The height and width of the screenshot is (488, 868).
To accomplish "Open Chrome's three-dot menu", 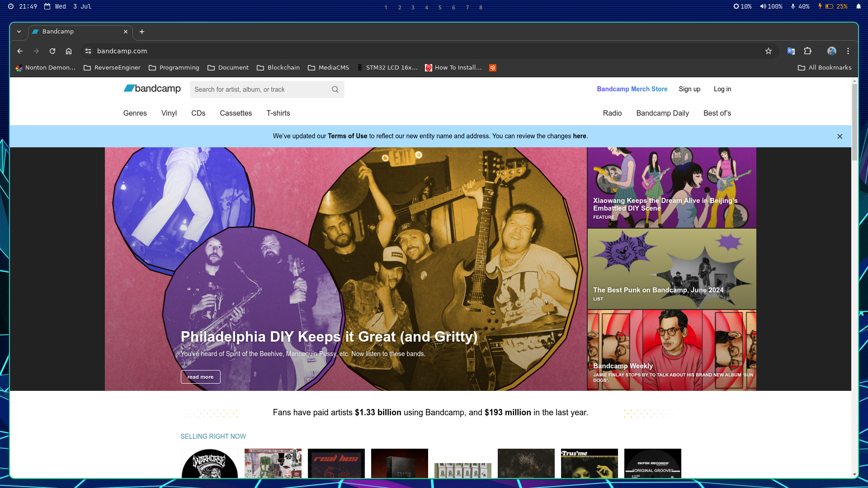I will tap(848, 51).
